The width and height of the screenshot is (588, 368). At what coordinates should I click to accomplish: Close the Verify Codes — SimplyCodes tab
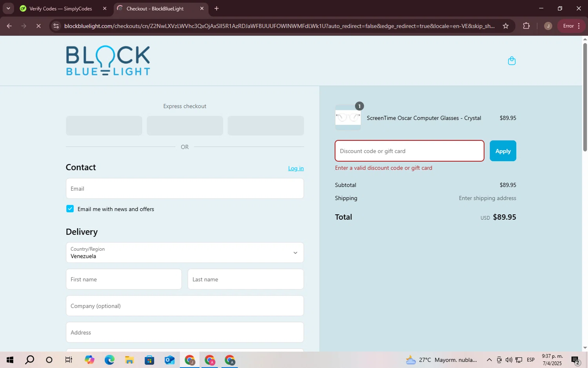105,8
